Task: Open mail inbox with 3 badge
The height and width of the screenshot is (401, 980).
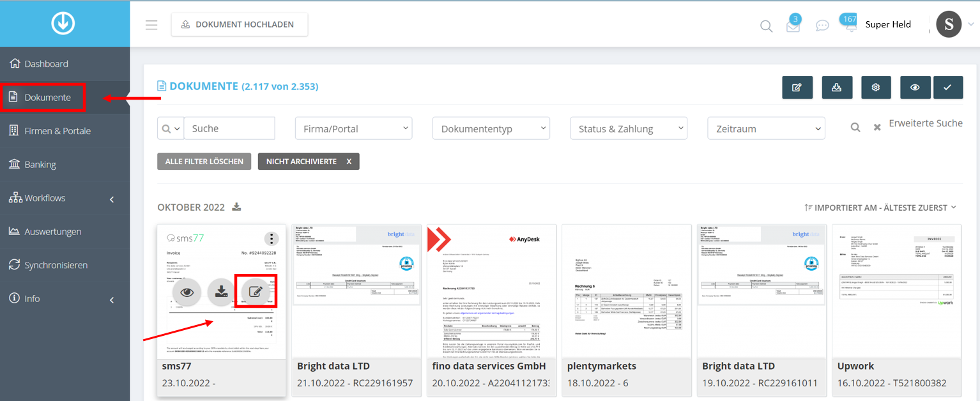Action: point(793,26)
